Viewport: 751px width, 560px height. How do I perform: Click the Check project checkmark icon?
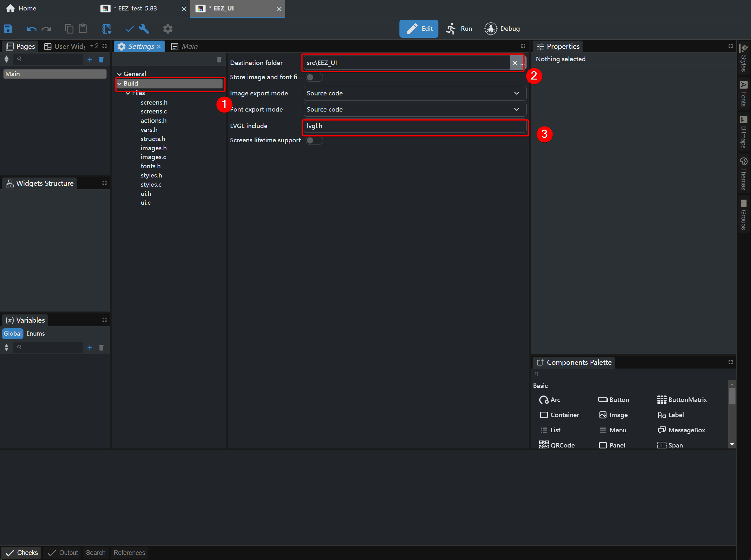pos(130,29)
